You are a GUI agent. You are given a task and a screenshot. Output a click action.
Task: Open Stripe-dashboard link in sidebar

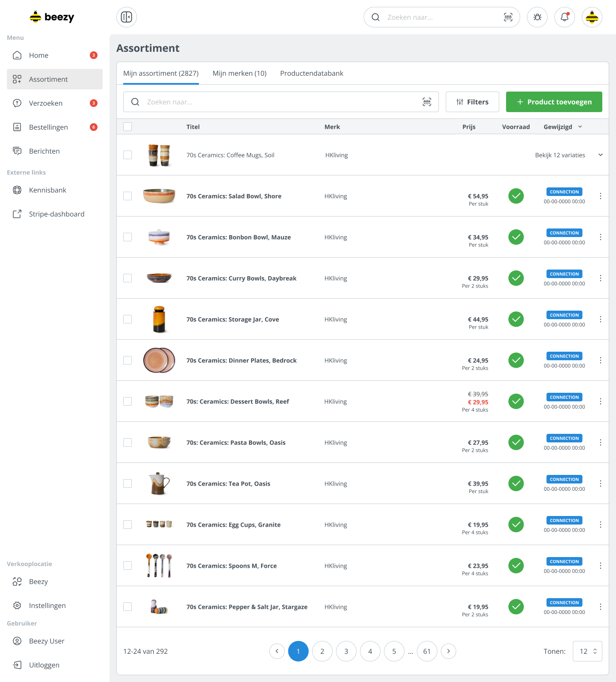(x=56, y=214)
